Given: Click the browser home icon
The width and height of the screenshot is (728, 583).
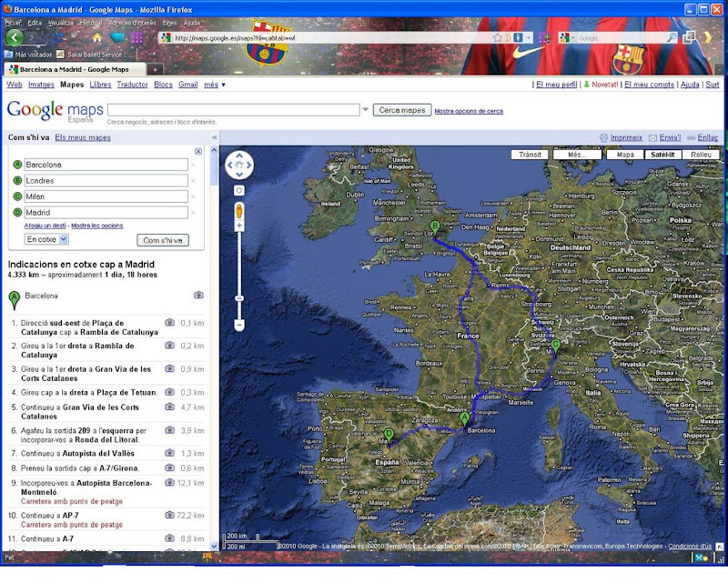Looking at the screenshot, I should (96, 38).
